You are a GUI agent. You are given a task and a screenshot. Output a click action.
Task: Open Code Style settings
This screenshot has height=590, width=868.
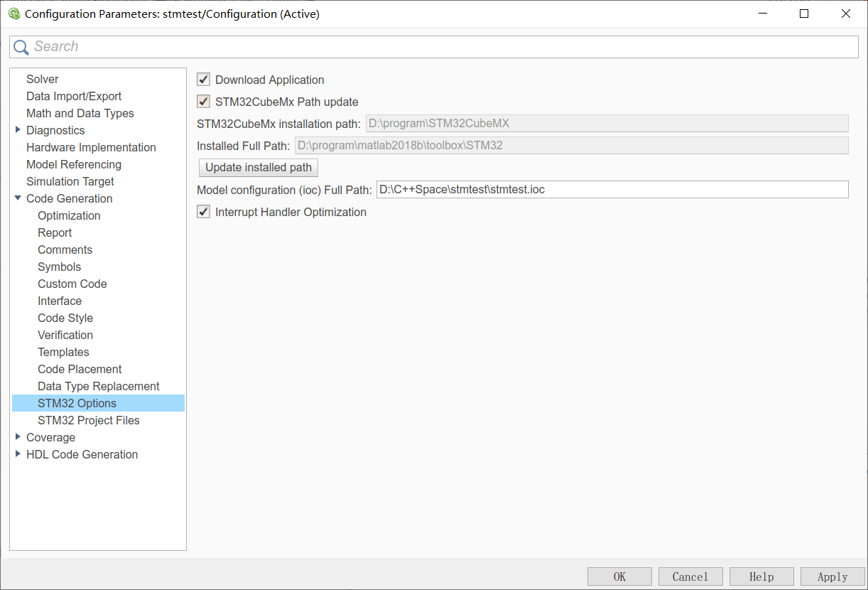pyautogui.click(x=65, y=318)
